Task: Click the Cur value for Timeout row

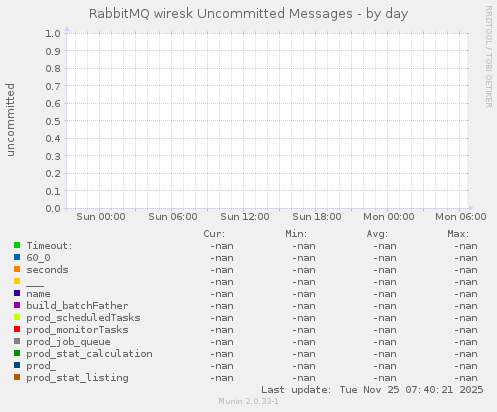Action: [x=222, y=246]
